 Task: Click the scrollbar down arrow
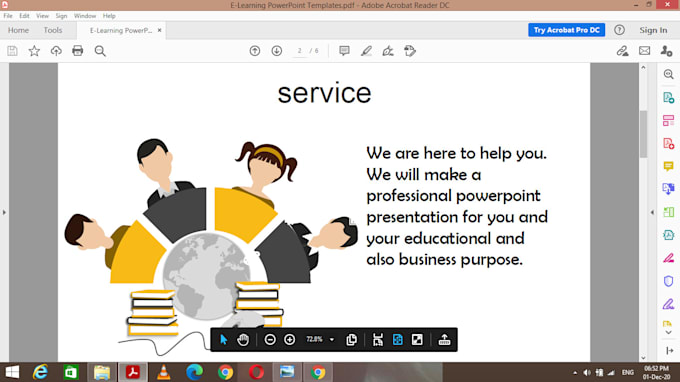(643, 358)
